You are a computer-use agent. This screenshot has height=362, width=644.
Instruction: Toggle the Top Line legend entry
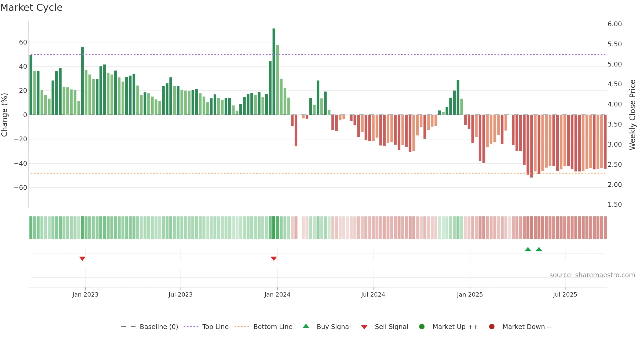[x=206, y=327]
